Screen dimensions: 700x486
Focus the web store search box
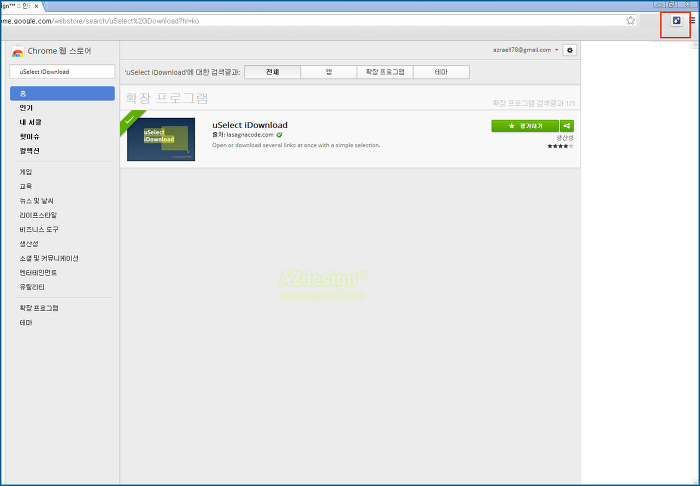tap(62, 72)
